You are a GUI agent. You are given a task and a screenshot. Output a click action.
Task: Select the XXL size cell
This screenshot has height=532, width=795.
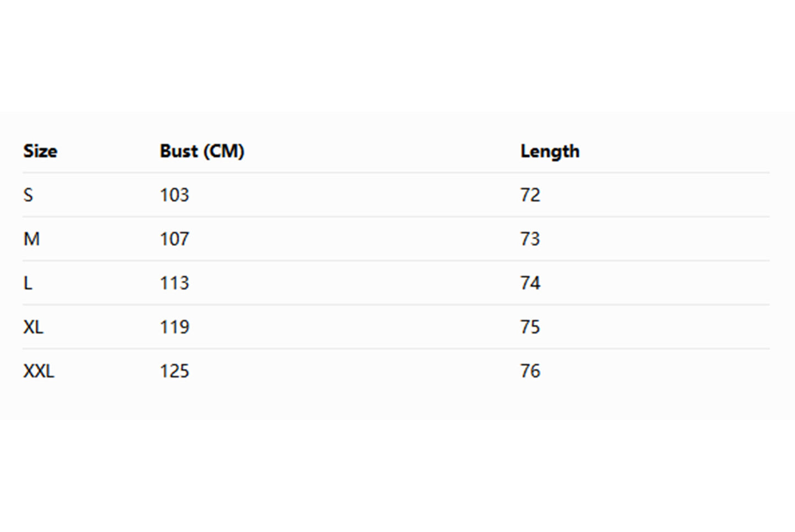click(39, 371)
